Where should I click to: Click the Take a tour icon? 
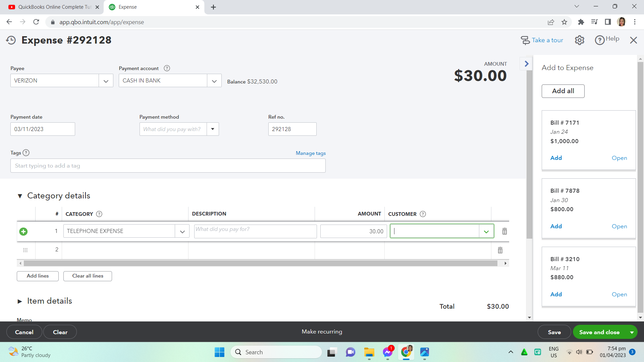point(525,40)
